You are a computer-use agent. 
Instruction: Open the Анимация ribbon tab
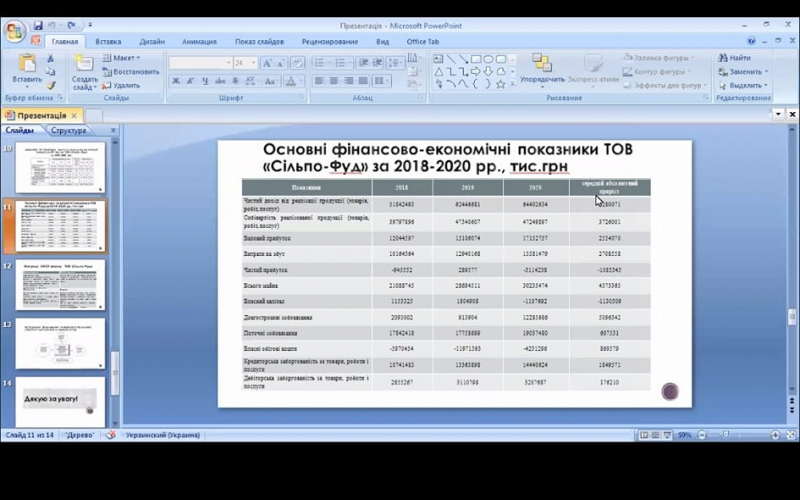click(x=199, y=42)
